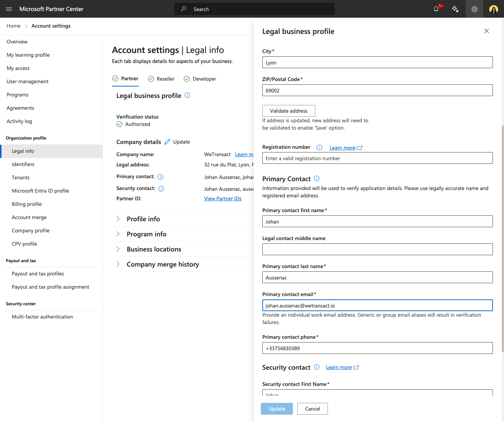Close the Legal business profile panel

pyautogui.click(x=487, y=31)
